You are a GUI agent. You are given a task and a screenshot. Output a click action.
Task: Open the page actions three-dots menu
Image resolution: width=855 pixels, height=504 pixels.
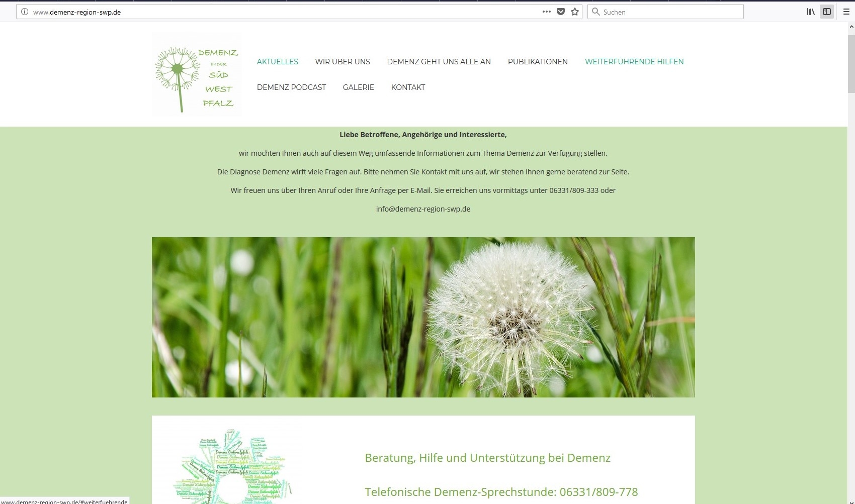[x=546, y=12]
